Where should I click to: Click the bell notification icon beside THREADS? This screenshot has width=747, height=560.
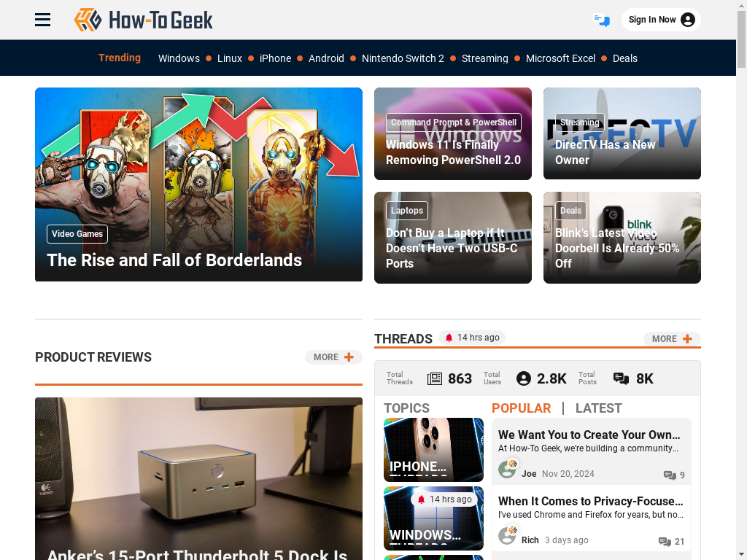pyautogui.click(x=449, y=338)
